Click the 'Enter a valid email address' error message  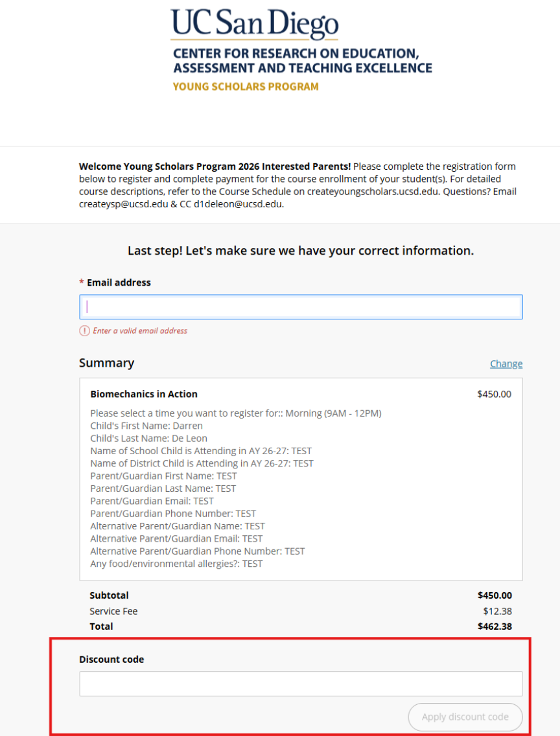(140, 330)
